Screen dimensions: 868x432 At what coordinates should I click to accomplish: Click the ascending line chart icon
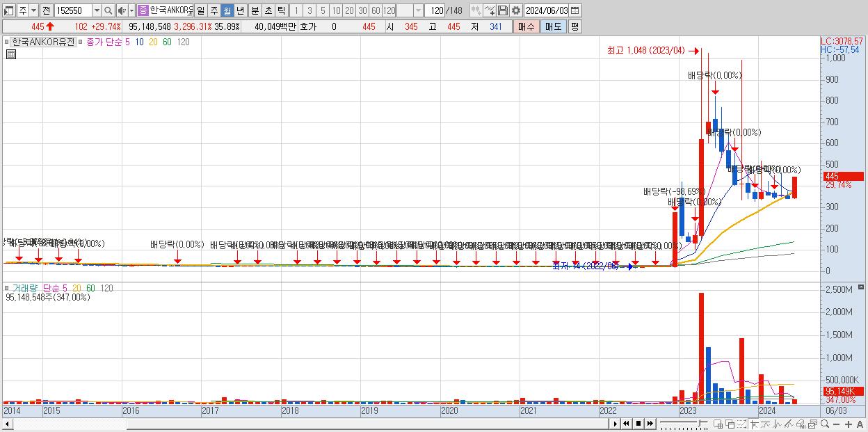[x=789, y=424]
